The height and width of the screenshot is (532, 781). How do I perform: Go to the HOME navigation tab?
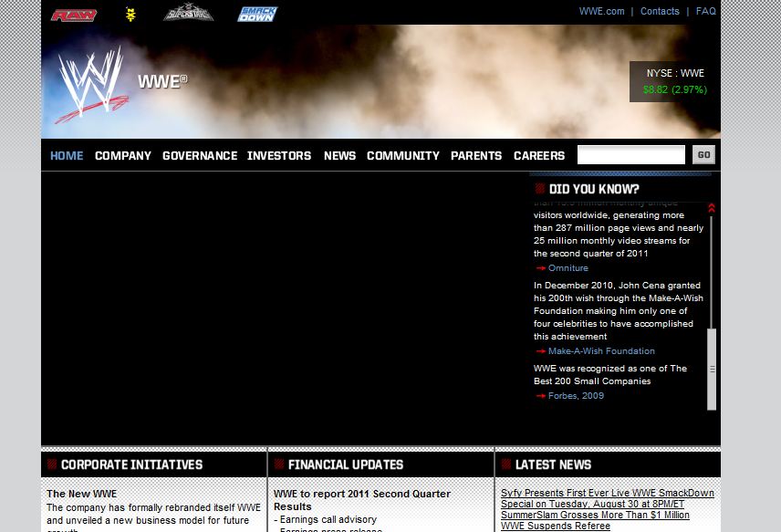[x=67, y=156]
